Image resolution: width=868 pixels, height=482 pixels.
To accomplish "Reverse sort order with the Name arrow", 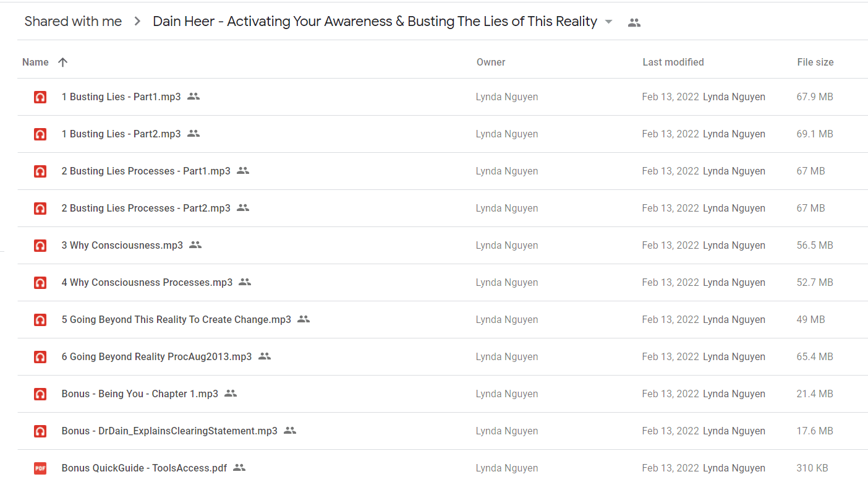I will click(x=62, y=62).
